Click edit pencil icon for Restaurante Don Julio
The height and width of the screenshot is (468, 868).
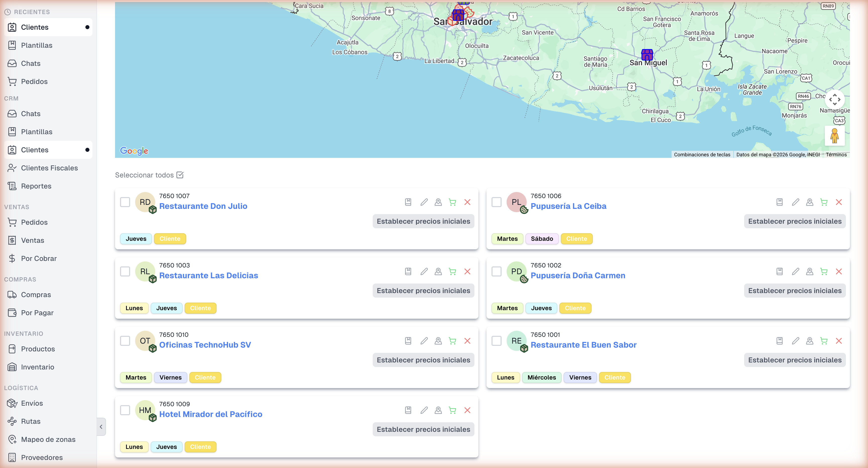tap(424, 202)
